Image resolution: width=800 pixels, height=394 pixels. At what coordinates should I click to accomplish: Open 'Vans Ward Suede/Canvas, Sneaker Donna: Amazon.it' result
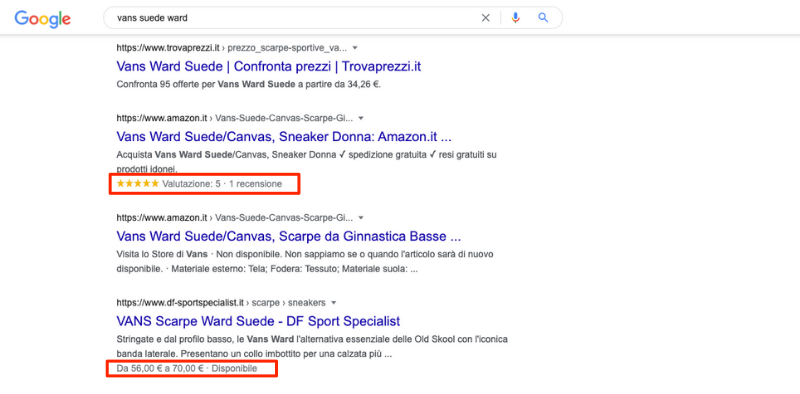coord(284,137)
